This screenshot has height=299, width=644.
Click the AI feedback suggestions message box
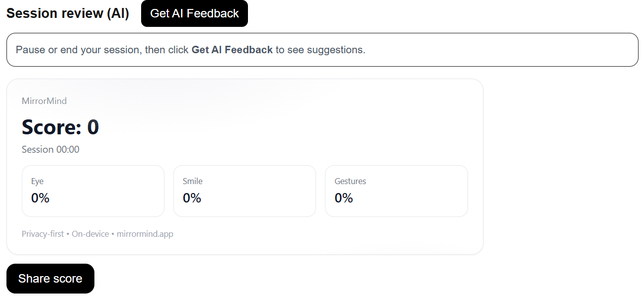coord(322,50)
